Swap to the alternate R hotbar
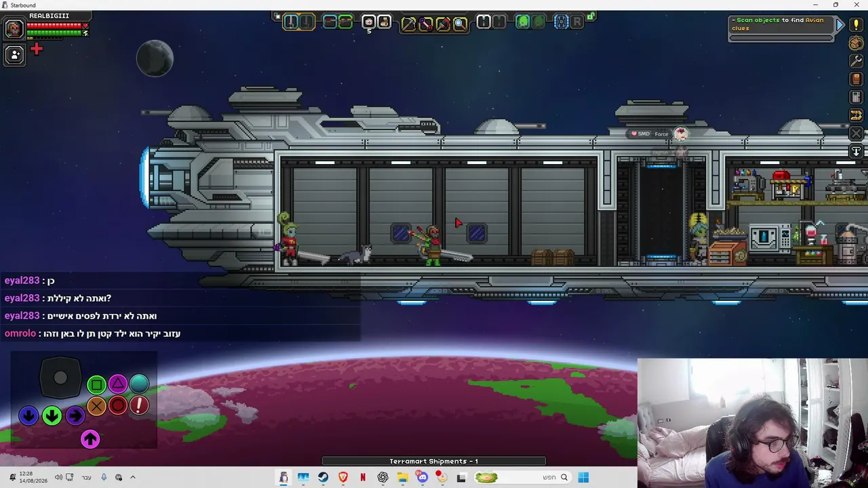This screenshot has height=488, width=868. 577,22
